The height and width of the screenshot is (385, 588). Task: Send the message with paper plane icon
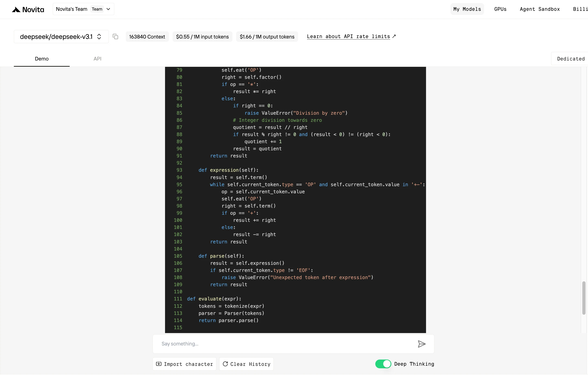[422, 344]
